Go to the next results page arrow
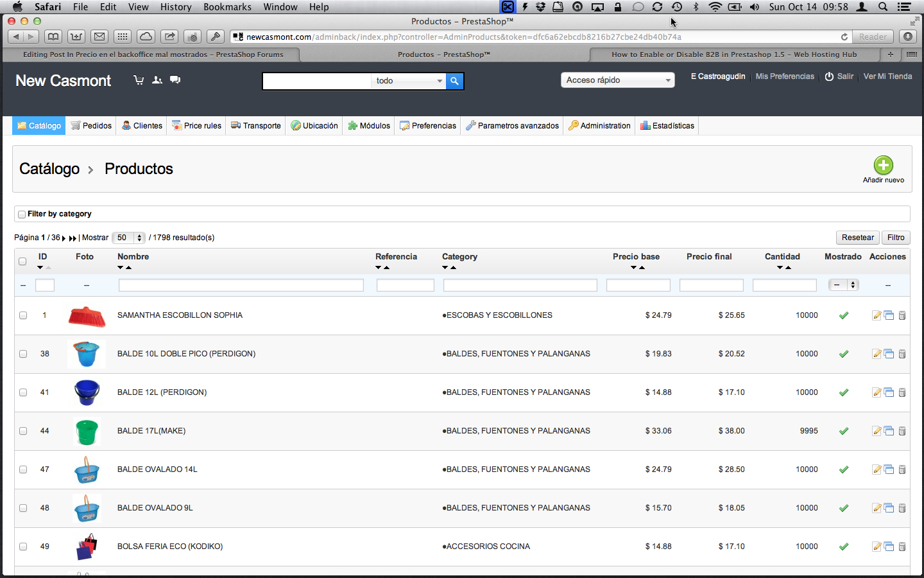This screenshot has height=578, width=924. coord(64,238)
